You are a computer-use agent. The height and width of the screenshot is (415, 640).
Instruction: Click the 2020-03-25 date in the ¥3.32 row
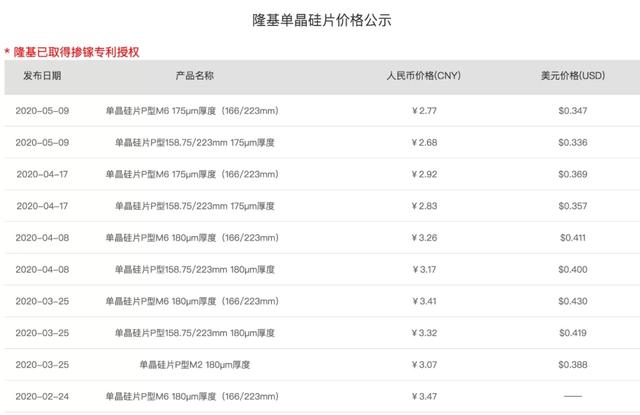click(x=42, y=333)
